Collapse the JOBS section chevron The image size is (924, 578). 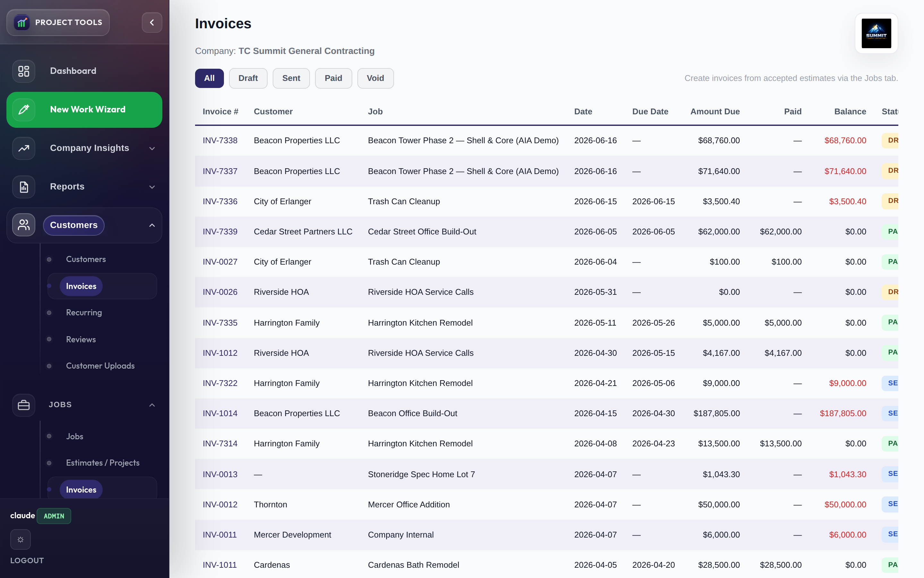[152, 405]
